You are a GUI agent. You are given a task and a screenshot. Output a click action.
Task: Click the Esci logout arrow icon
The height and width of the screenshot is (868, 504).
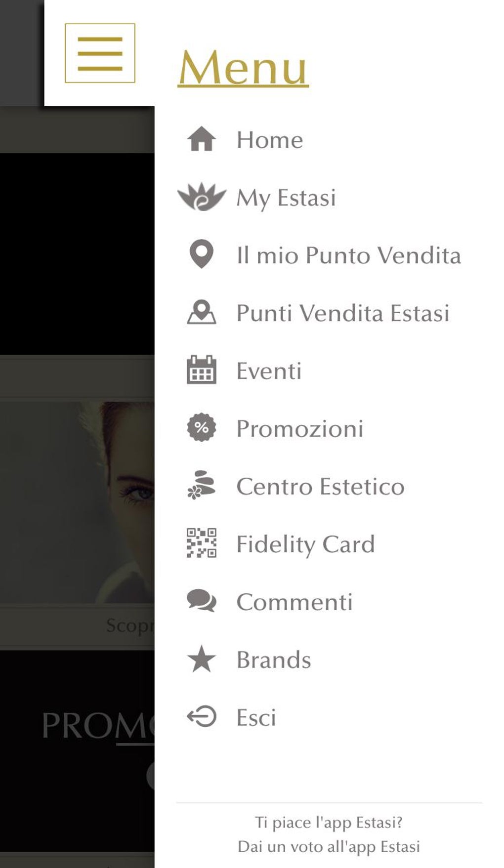[x=202, y=717]
